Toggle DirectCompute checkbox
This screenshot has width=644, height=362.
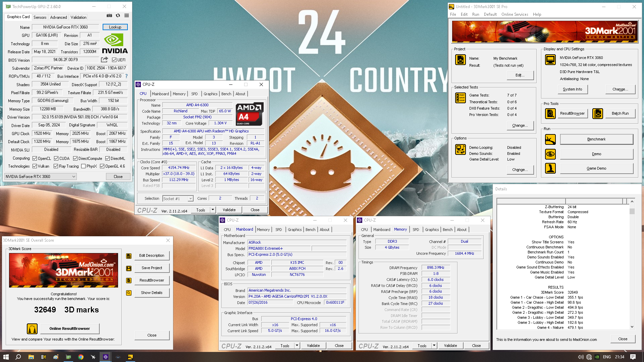[x=75, y=159]
